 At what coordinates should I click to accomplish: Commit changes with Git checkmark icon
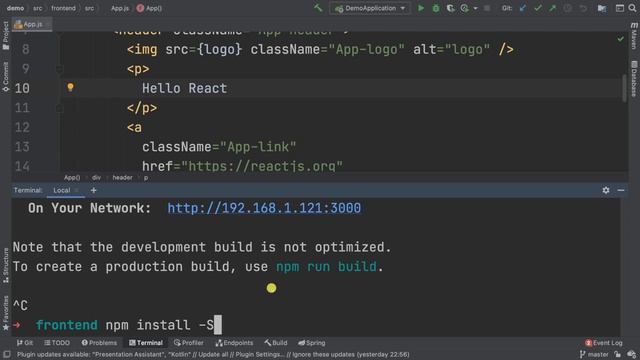pos(538,8)
